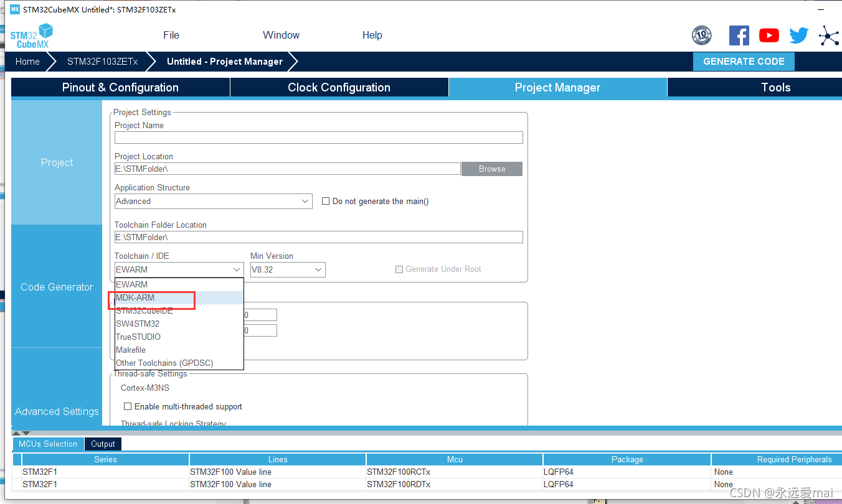842x504 pixels.
Task: Click the STM32CubeMX logo
Action: click(31, 35)
